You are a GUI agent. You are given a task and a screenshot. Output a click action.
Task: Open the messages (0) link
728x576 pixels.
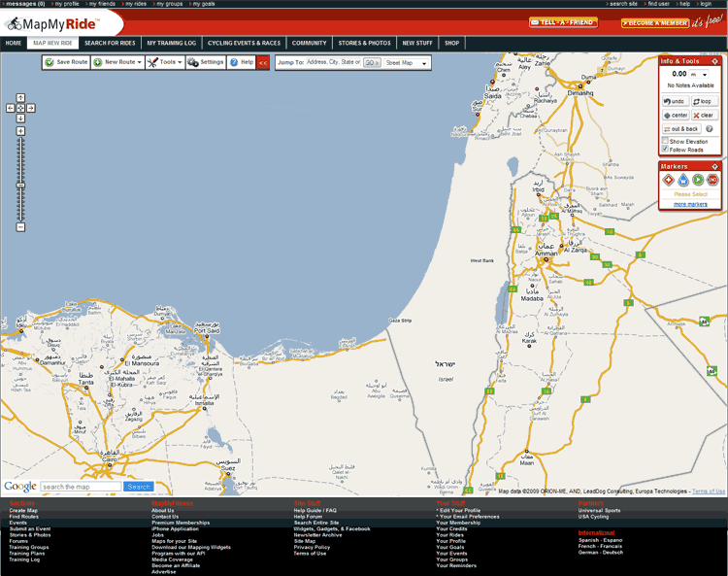pyautogui.click(x=25, y=4)
